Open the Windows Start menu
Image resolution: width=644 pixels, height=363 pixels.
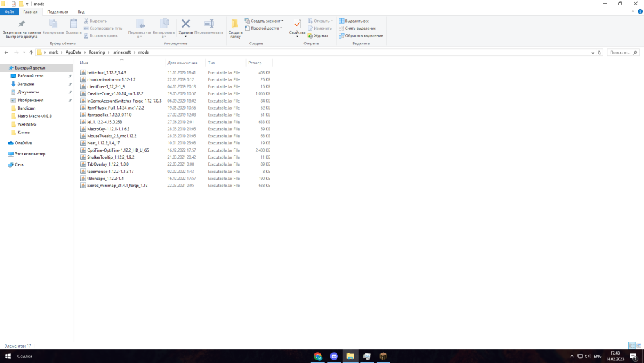(7, 357)
